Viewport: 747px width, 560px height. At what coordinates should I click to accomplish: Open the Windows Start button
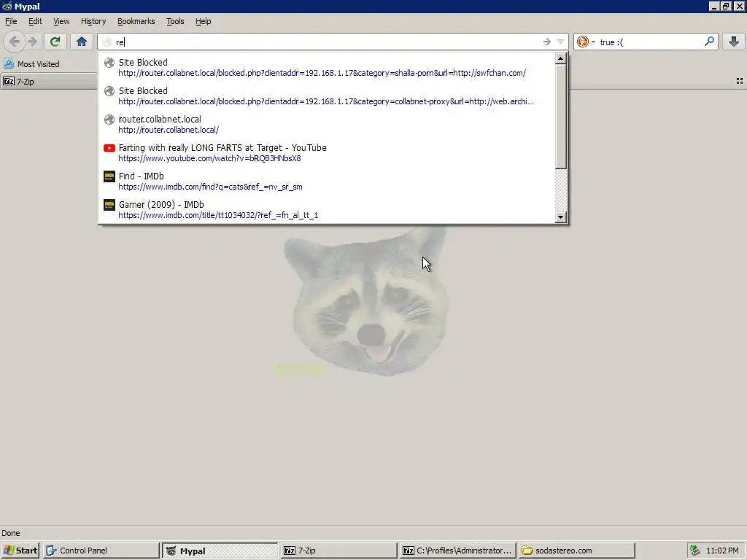tap(20, 551)
